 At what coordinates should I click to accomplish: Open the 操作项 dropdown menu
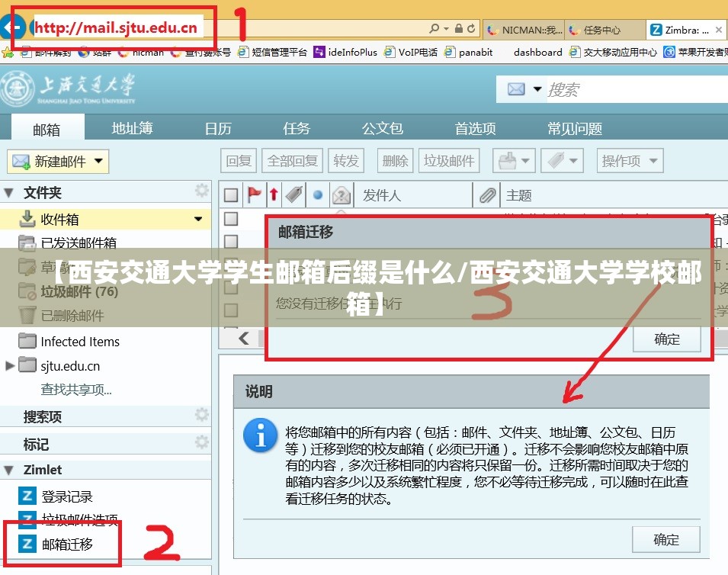coord(630,161)
